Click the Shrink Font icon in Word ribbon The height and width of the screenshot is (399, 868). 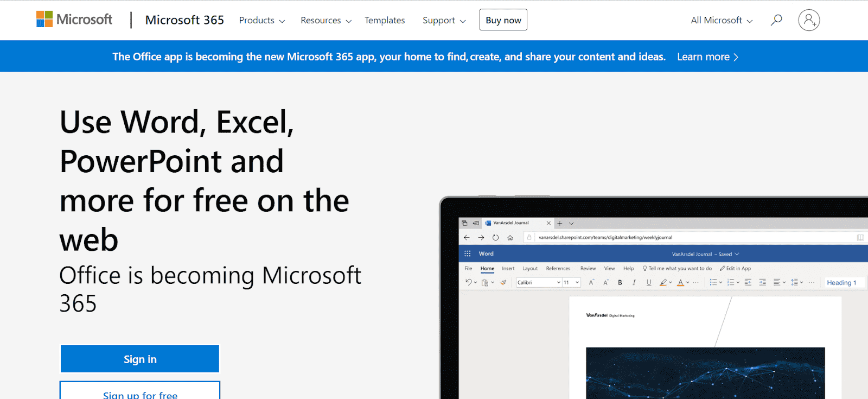click(606, 282)
